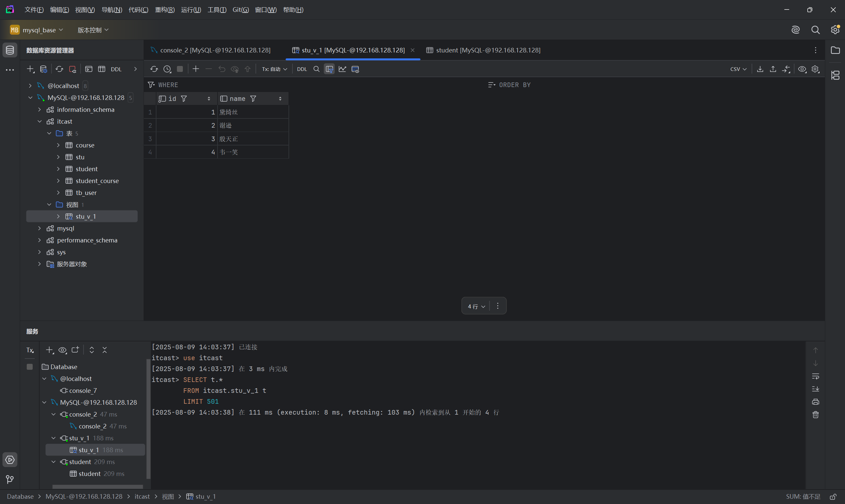Click the export data download icon
Screen dimensions: 845x504
[760, 69]
